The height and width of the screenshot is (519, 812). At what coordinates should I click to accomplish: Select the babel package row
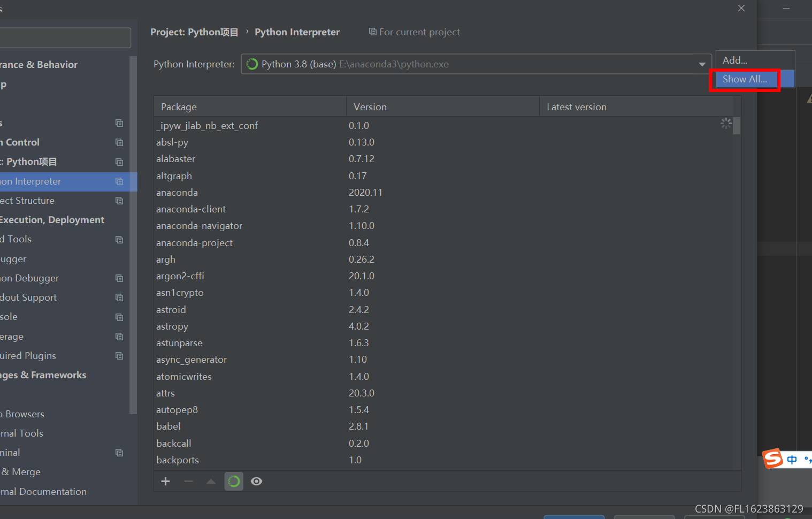point(443,426)
